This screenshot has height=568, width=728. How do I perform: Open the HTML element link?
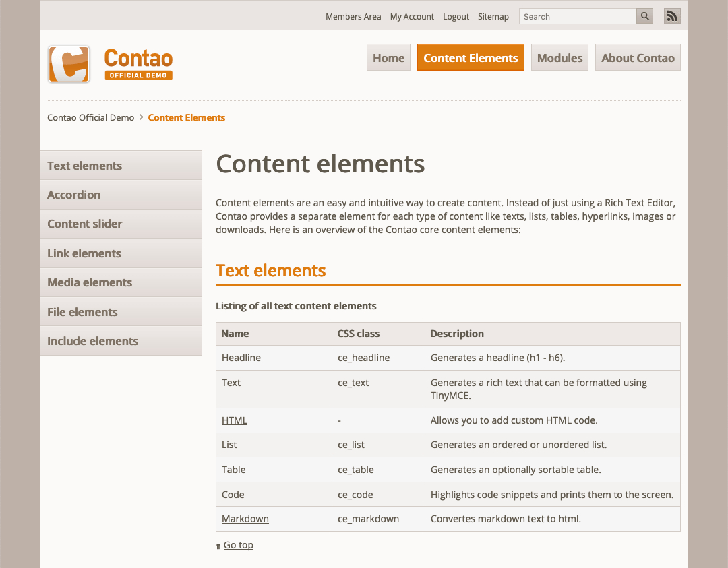click(235, 420)
